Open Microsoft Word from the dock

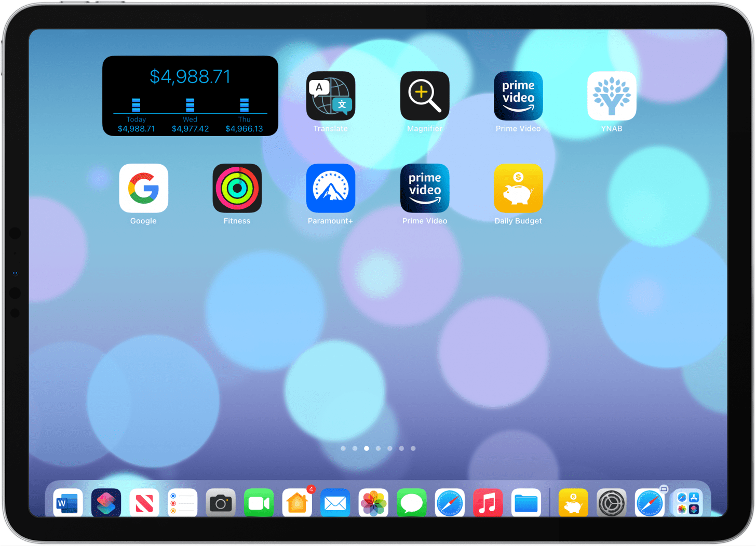[x=67, y=502]
